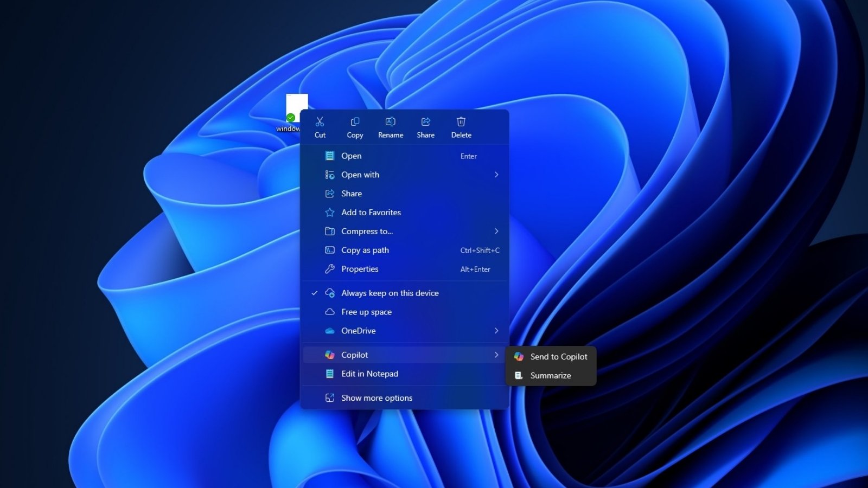The height and width of the screenshot is (488, 868).
Task: Choose Open from the context menu
Action: [x=405, y=156]
